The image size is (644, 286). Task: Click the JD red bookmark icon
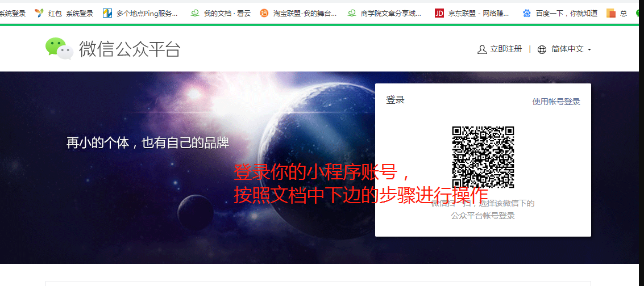tap(439, 13)
